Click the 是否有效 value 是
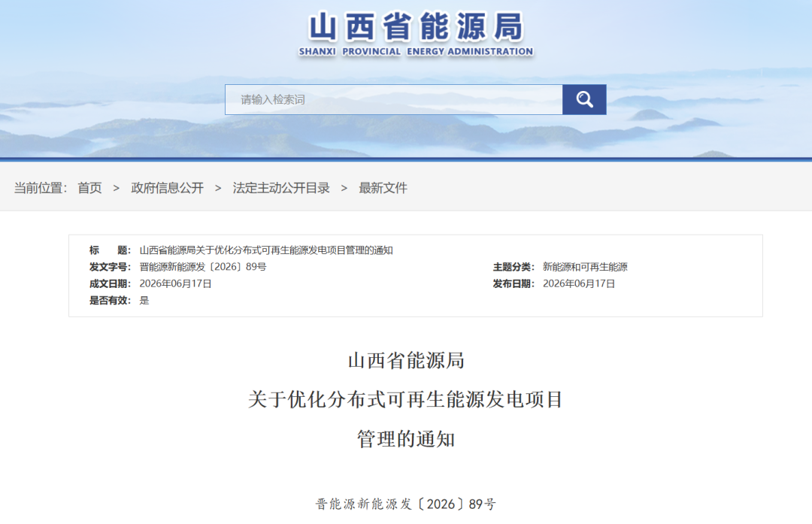This screenshot has height=524, width=812. tap(144, 300)
